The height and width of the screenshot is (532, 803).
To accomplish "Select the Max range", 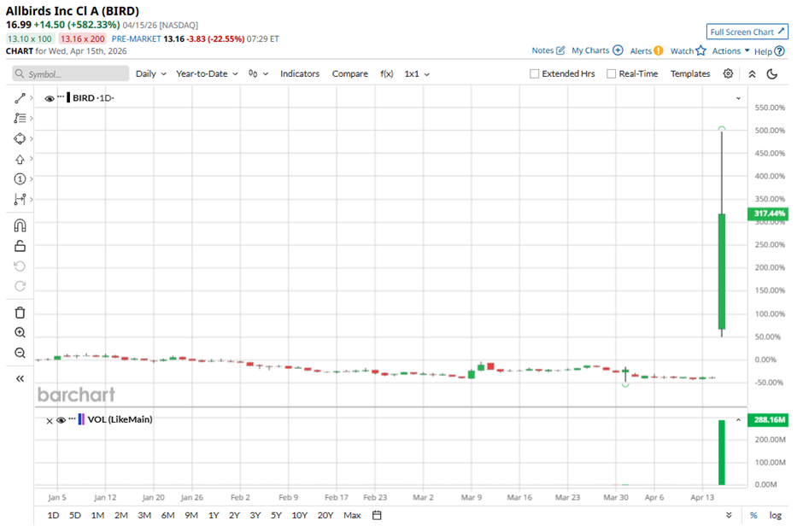I will tap(352, 515).
